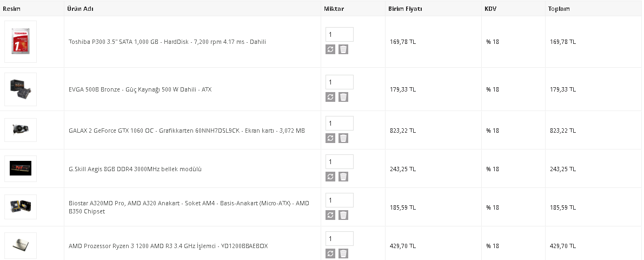This screenshot has width=644, height=260.
Task: Select quantity input for AMD Ryzen 3
Action: tap(339, 239)
